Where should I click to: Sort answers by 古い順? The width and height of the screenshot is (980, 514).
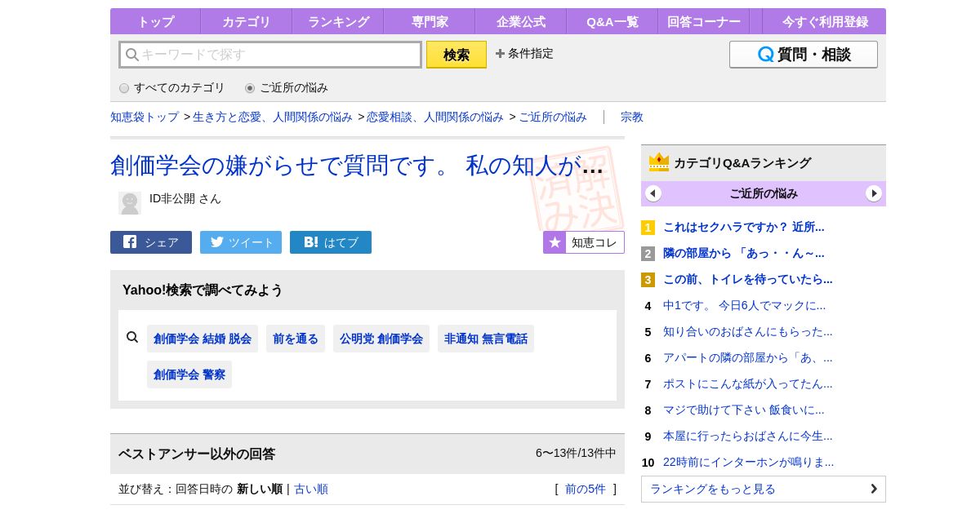(311, 489)
